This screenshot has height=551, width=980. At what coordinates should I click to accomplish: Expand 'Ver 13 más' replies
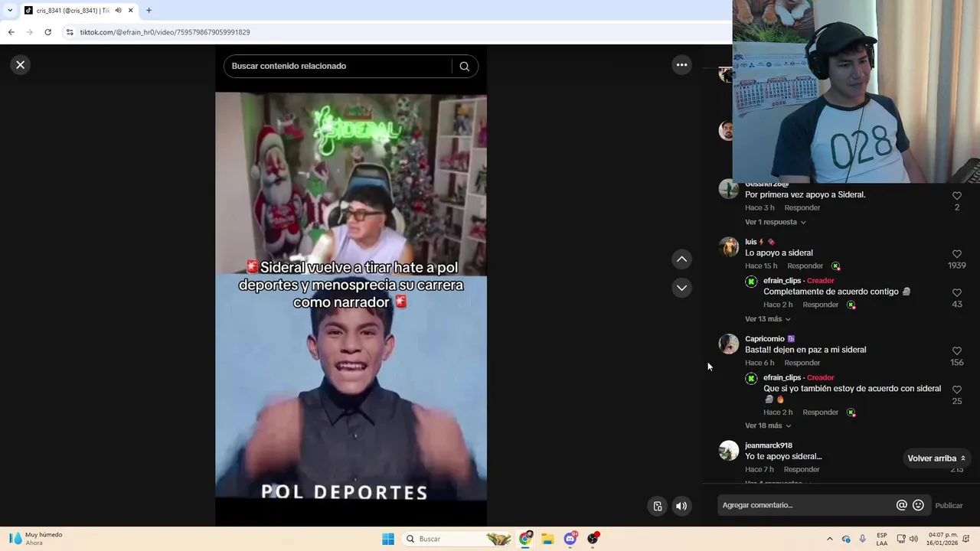click(768, 319)
